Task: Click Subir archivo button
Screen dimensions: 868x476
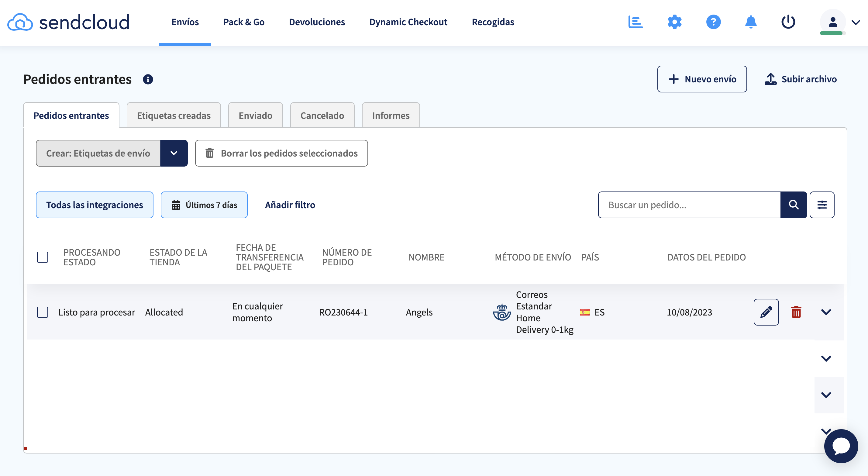Action: [x=800, y=79]
